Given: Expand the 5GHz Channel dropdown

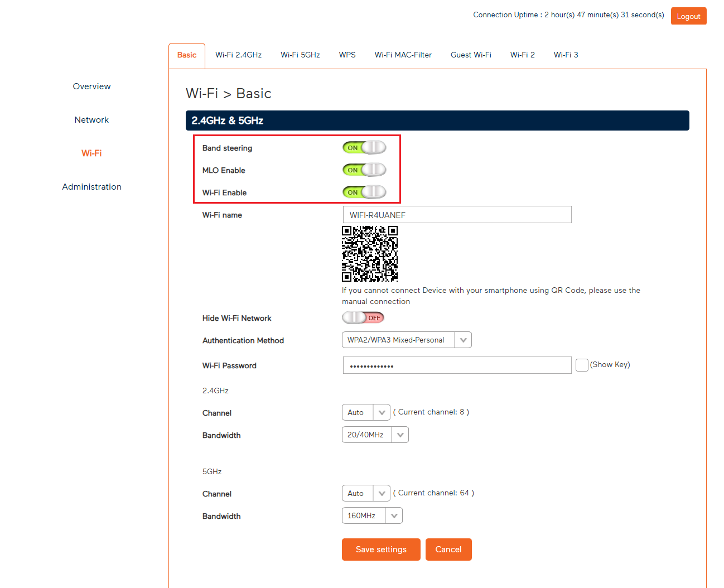Looking at the screenshot, I should [366, 493].
